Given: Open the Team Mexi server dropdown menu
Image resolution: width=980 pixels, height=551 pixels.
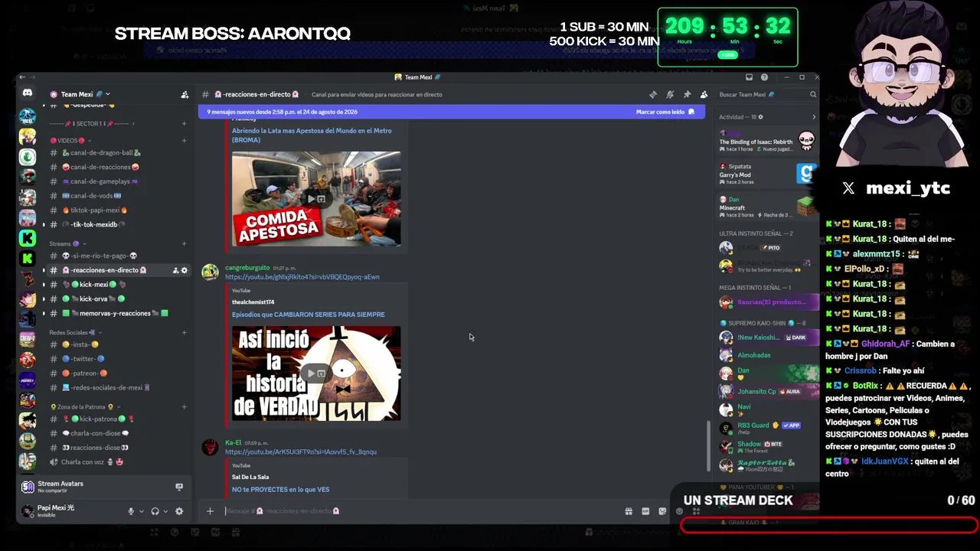Looking at the screenshot, I should point(108,95).
